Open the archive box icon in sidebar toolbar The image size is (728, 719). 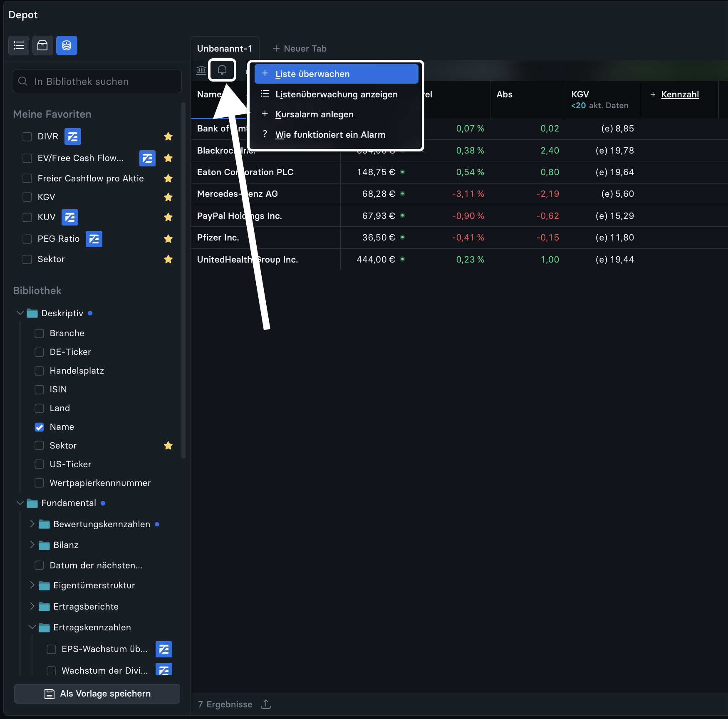[42, 45]
